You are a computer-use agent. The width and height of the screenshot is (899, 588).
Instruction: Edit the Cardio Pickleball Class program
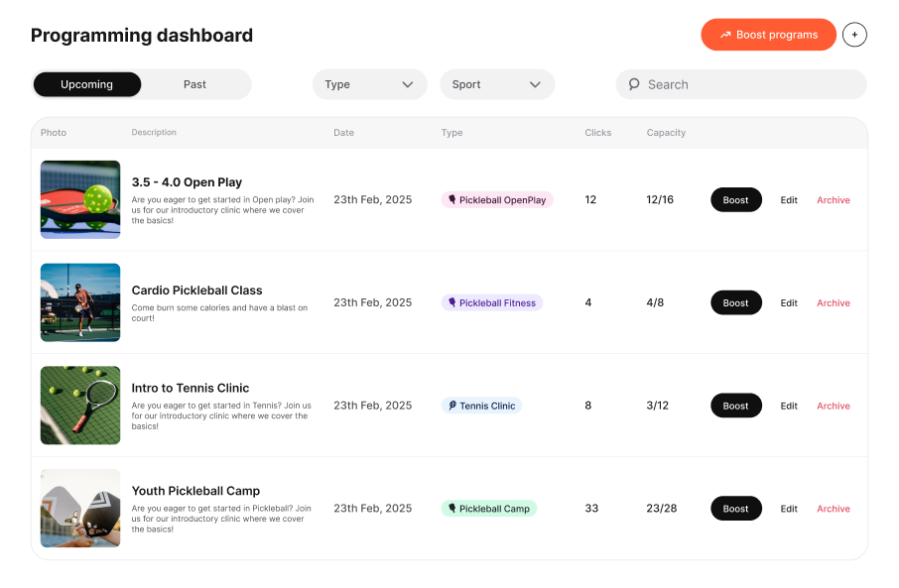789,303
